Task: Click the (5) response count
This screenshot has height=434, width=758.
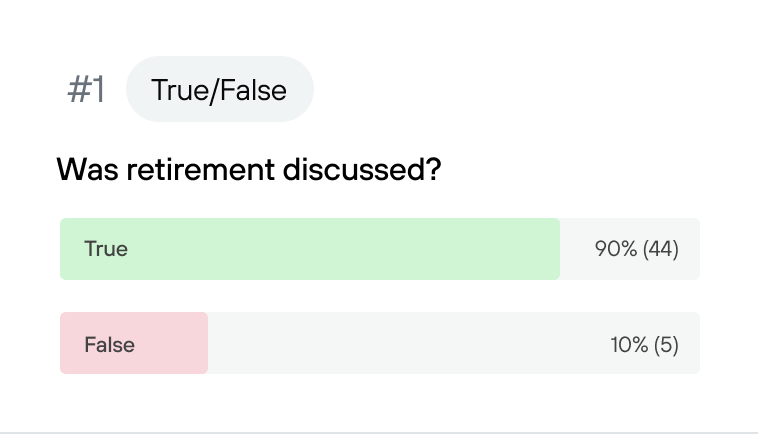Action: click(666, 345)
